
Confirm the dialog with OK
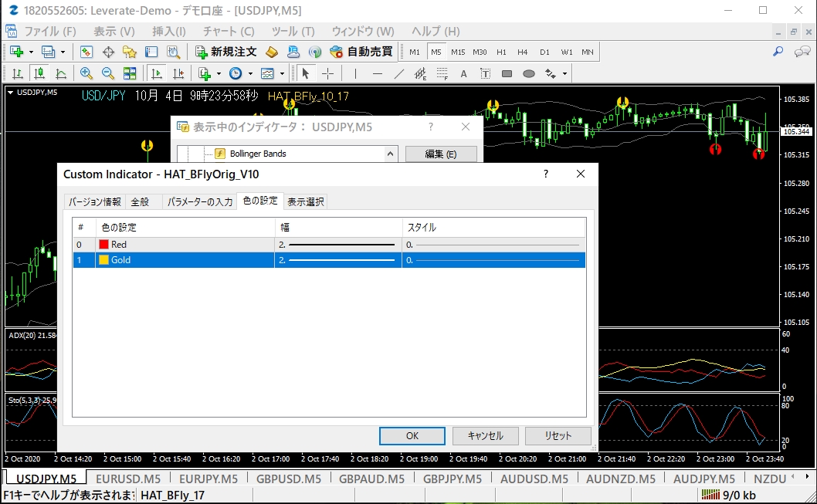pos(412,436)
